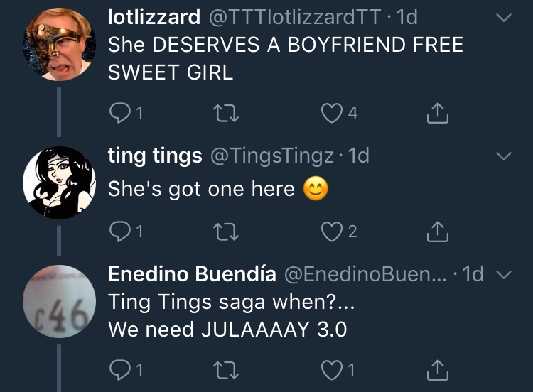Share ting tings' tweet

tap(438, 232)
